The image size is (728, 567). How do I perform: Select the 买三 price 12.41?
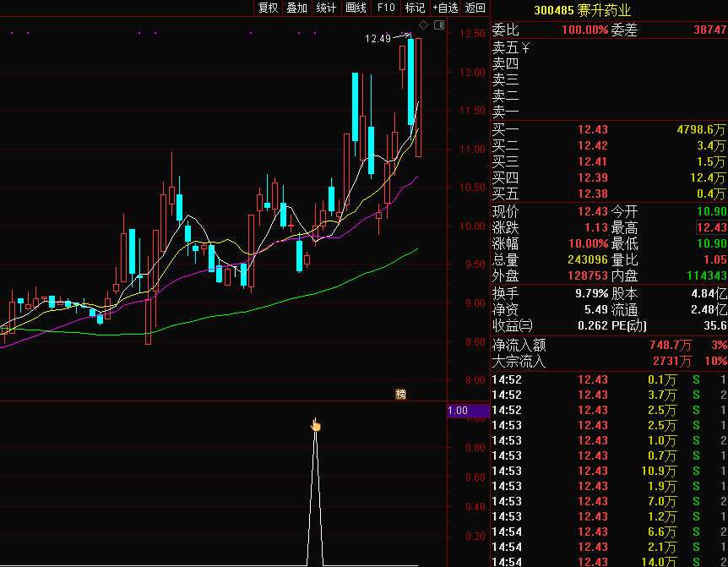pos(592,161)
